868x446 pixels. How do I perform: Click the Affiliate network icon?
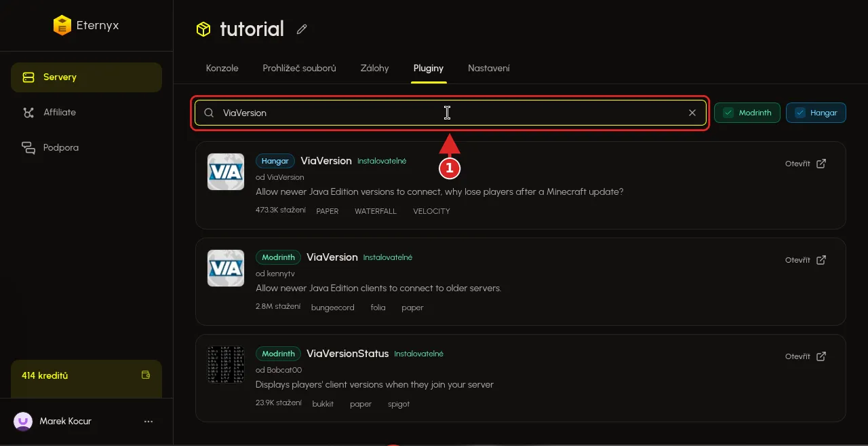click(28, 113)
